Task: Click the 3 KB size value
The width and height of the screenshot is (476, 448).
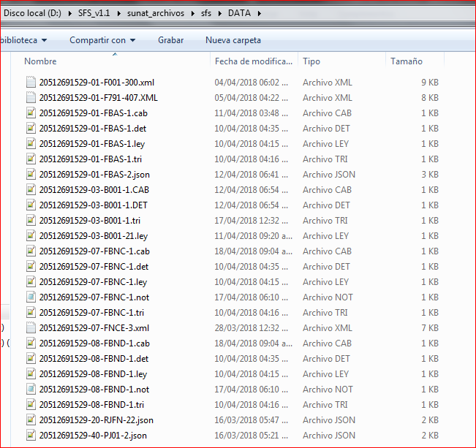Action: [430, 175]
